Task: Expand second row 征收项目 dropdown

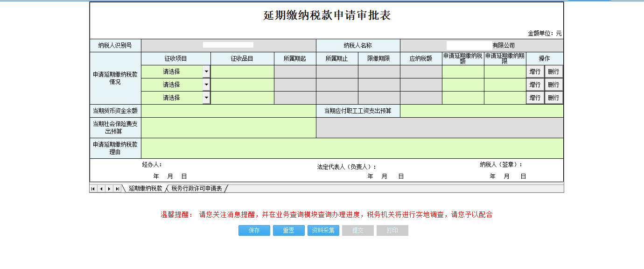Action: click(206, 85)
